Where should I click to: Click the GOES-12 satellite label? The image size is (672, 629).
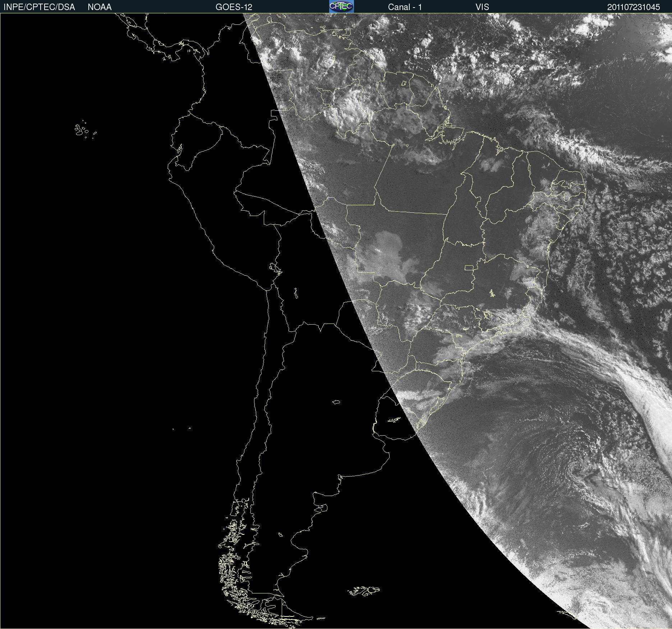coord(234,7)
